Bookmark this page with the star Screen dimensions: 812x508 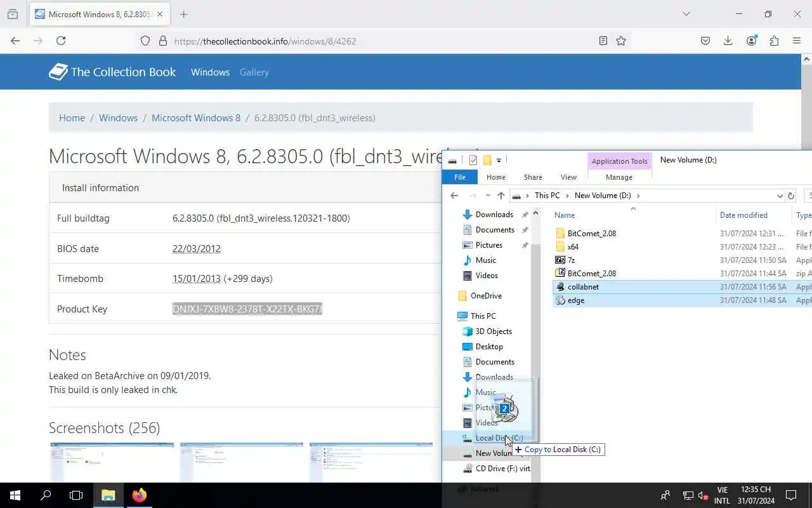621,41
